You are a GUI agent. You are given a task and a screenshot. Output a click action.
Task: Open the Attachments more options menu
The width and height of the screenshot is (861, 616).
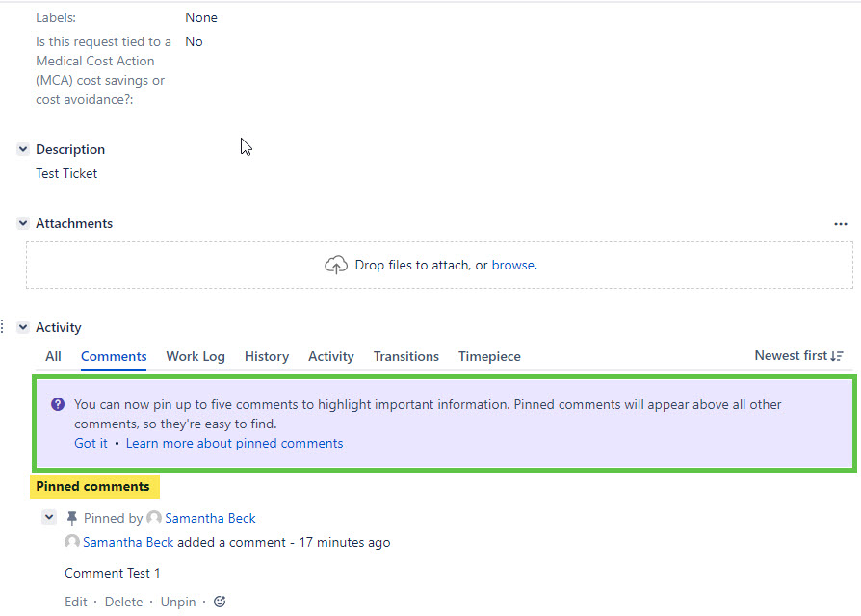pos(841,224)
